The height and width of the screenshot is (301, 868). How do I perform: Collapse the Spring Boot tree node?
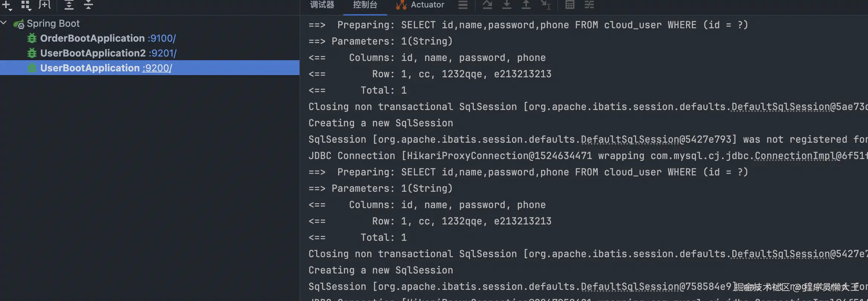click(x=4, y=23)
